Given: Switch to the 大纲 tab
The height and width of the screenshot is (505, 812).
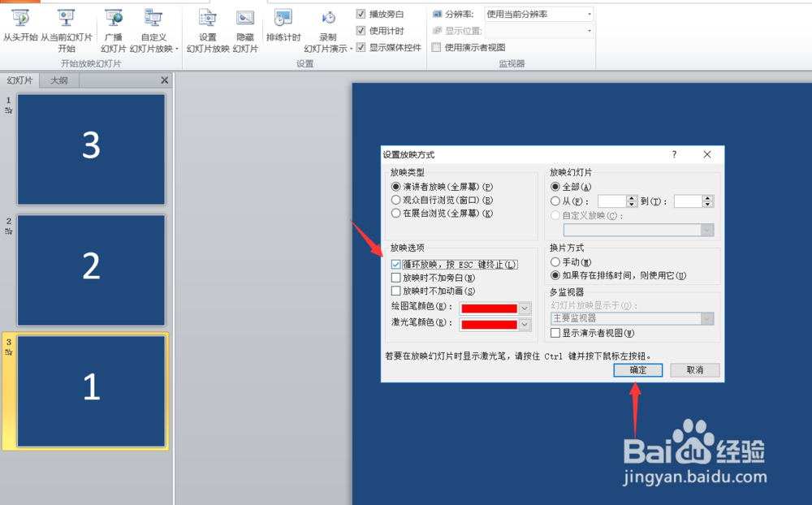Looking at the screenshot, I should click(58, 80).
